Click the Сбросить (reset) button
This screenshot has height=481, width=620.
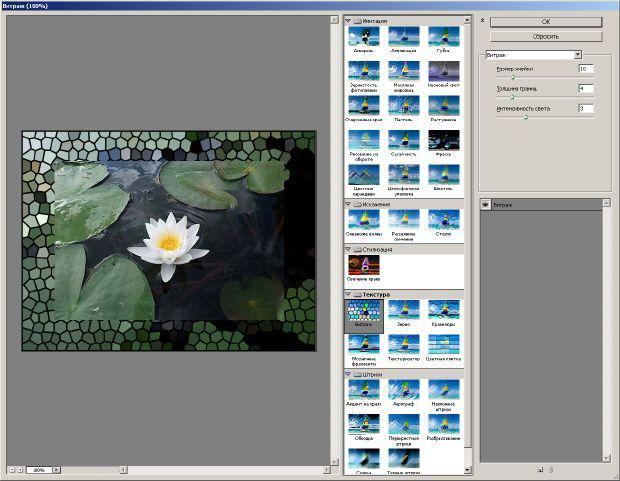(545, 36)
